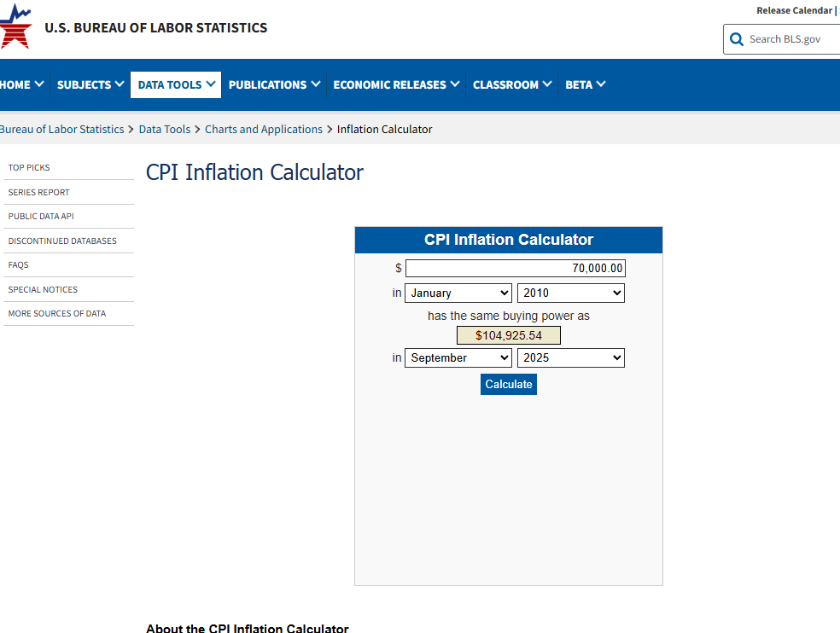840x633 pixels.
Task: Click the dollar amount input field
Action: pyautogui.click(x=516, y=269)
